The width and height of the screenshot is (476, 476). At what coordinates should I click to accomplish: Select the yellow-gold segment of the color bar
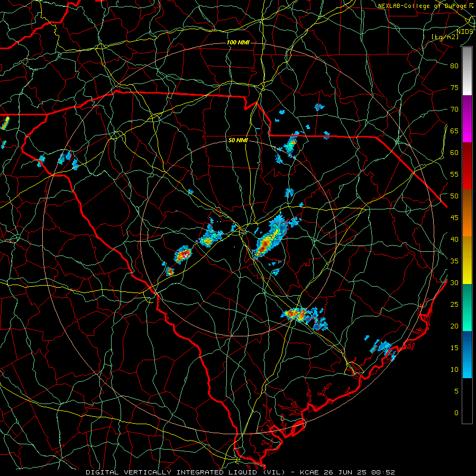click(467, 260)
